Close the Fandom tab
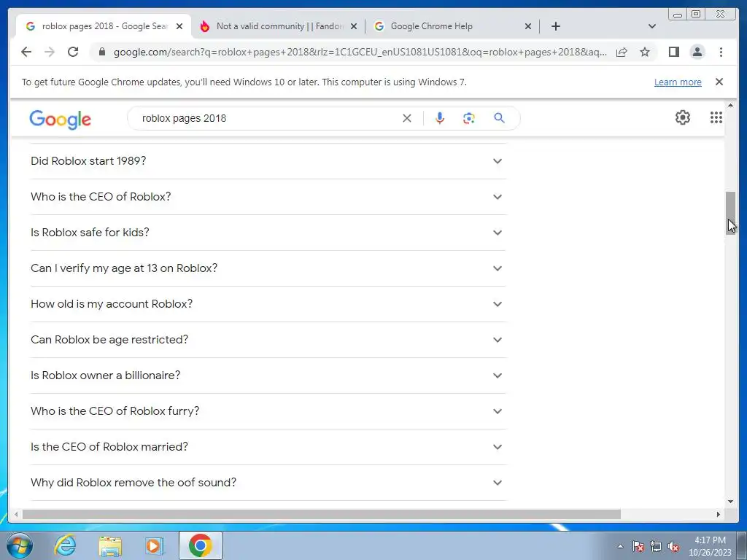Image resolution: width=747 pixels, height=560 pixels. click(354, 27)
